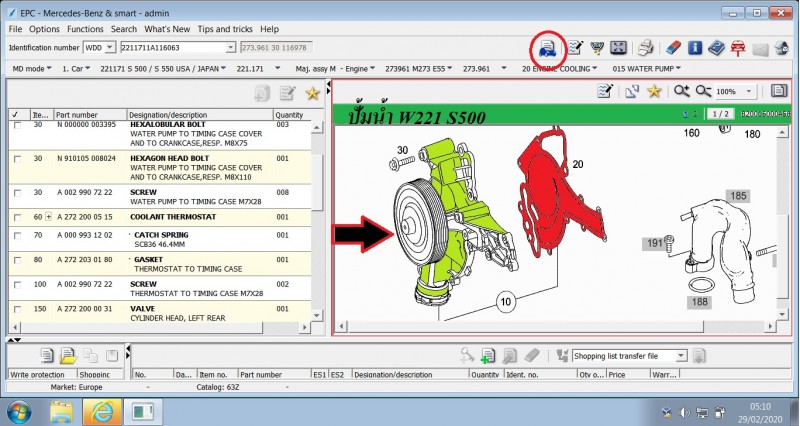This screenshot has width=800, height=426.
Task: Create new shopping list document icon
Action: pyautogui.click(x=46, y=356)
